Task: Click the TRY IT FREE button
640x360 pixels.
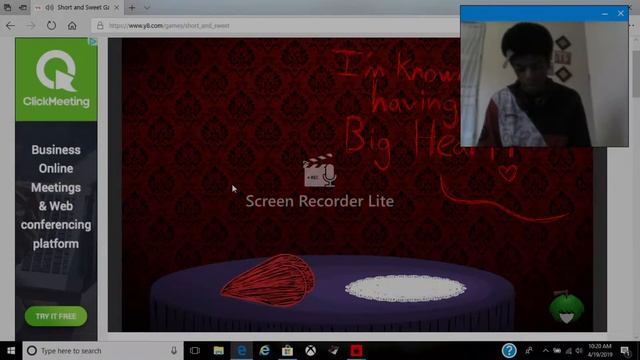Action: [56, 316]
